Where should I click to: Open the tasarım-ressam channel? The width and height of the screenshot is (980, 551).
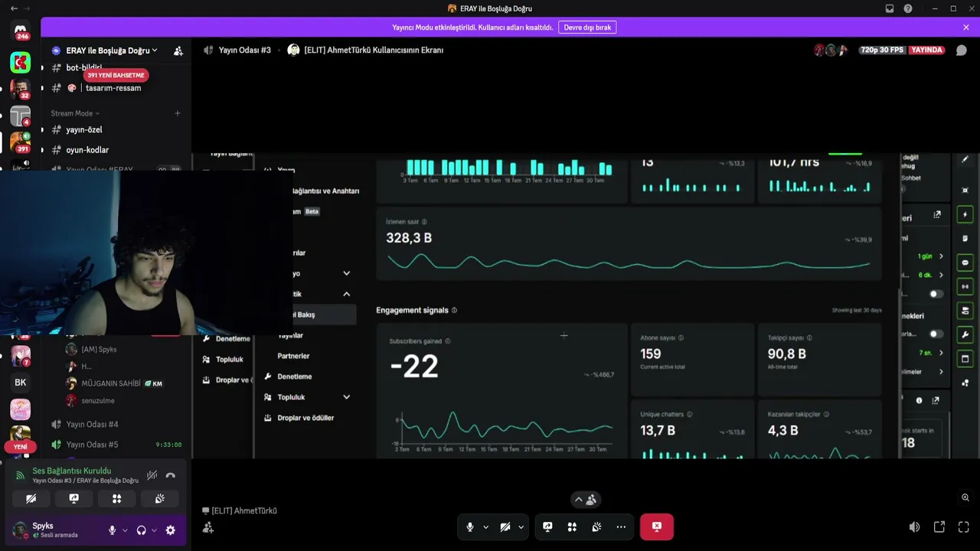113,88
